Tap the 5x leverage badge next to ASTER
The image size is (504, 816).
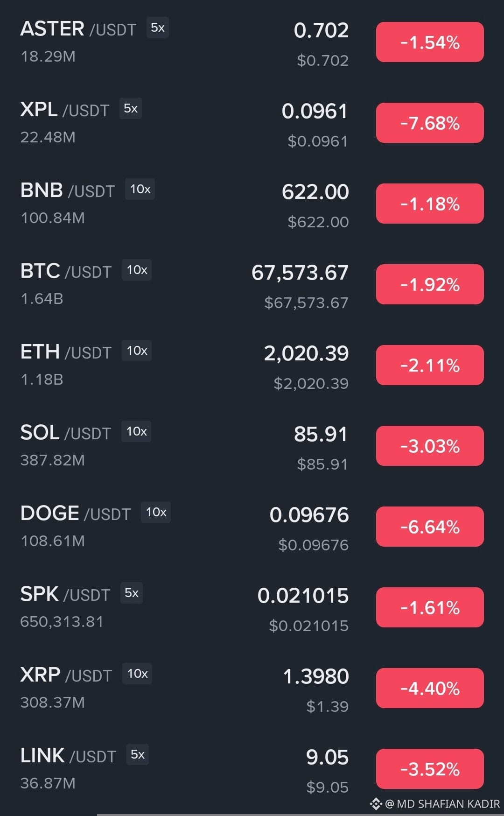158,28
